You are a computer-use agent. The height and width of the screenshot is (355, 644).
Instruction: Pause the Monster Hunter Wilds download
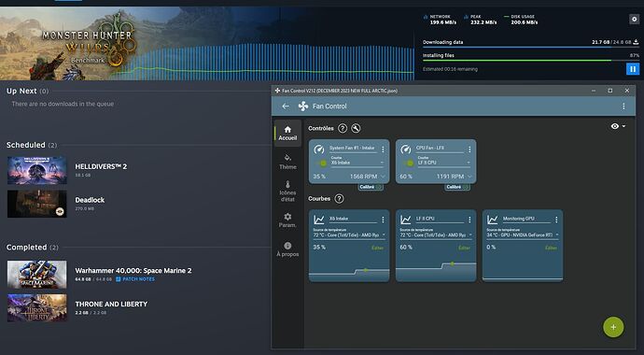[633, 69]
